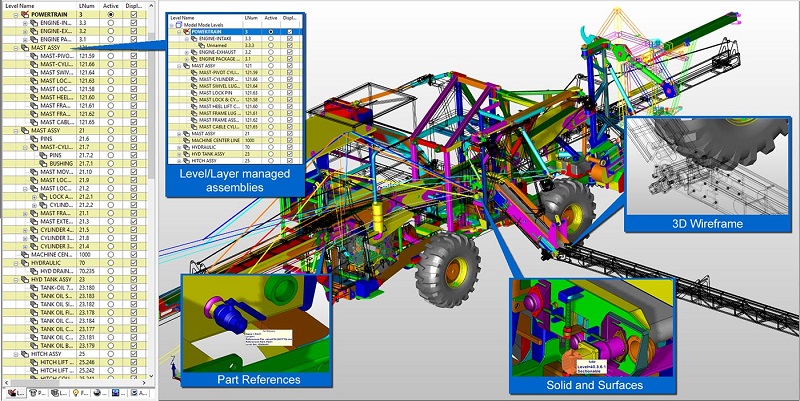Expand the ENGINE-IN 3.3 node
The image size is (800, 401).
click(26, 23)
